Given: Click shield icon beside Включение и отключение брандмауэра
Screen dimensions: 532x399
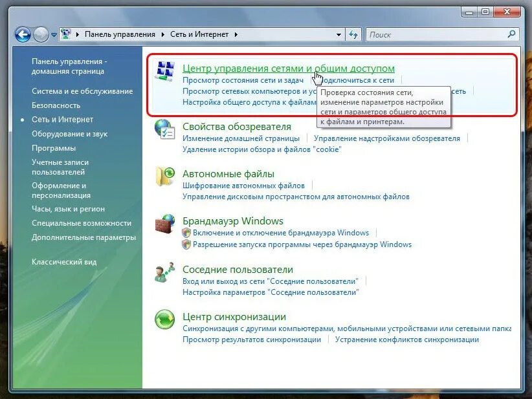Looking at the screenshot, I should pos(186,233).
